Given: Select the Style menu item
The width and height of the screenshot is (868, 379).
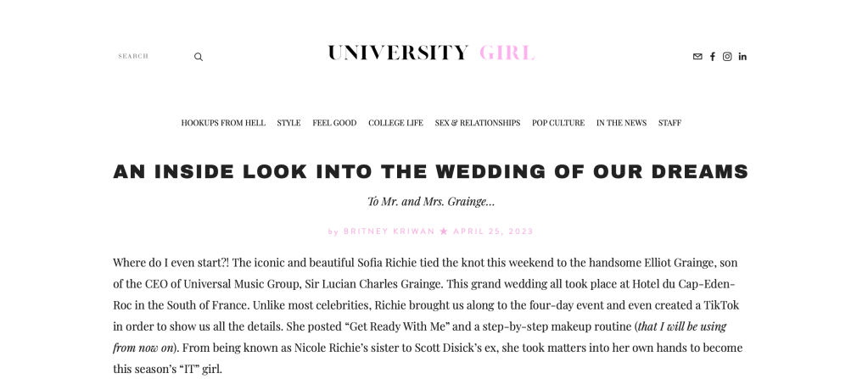Looking at the screenshot, I should 288,123.
